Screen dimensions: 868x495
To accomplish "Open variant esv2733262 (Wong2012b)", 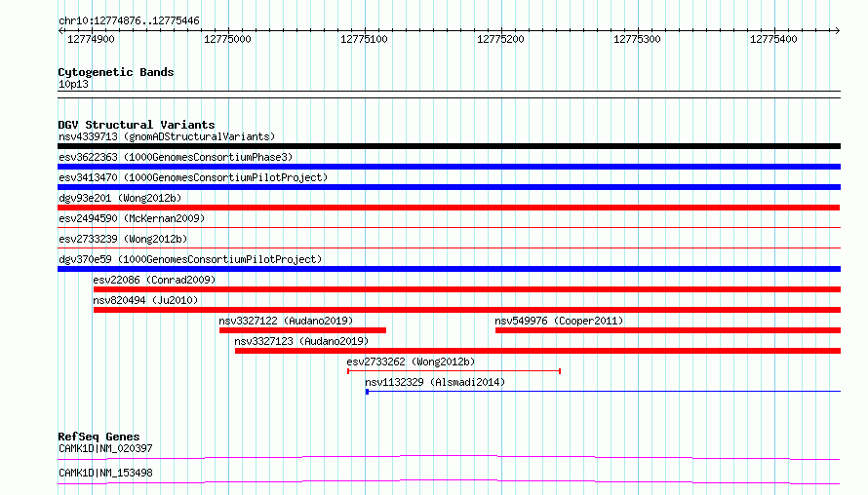I will tap(411, 362).
